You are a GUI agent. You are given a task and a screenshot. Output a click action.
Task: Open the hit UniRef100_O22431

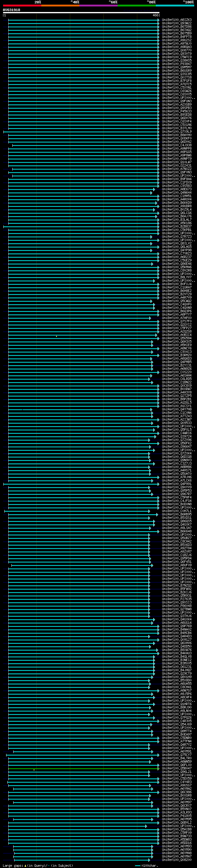[x=177, y=165]
